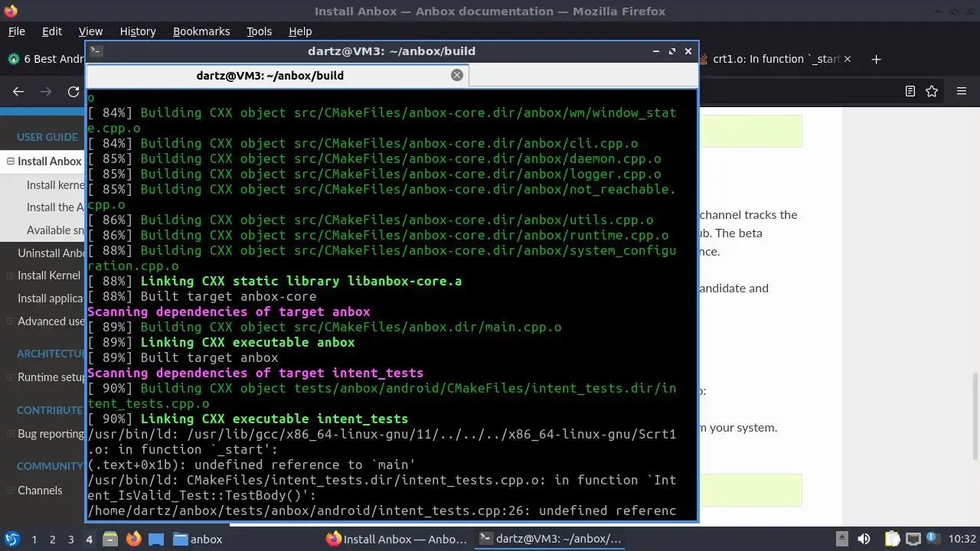Collapse the Install Anbox sidebar section
The width and height of the screenshot is (980, 551).
tap(11, 161)
